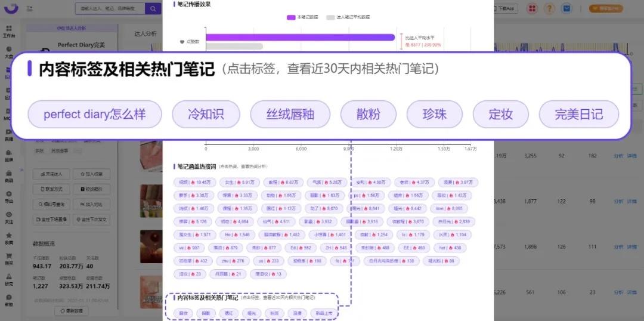Click the 白月光与朱砂痣 hot word tag

pyautogui.click(x=391, y=261)
